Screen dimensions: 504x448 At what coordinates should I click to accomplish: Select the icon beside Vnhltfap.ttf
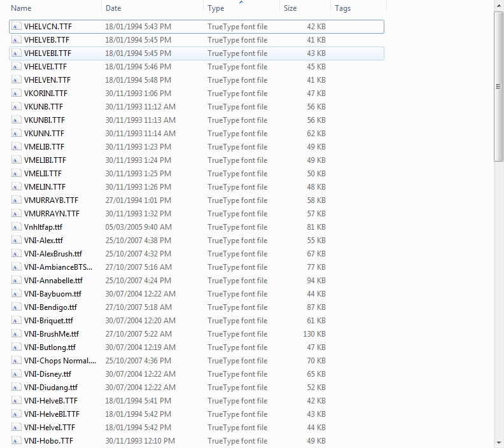tap(15, 227)
